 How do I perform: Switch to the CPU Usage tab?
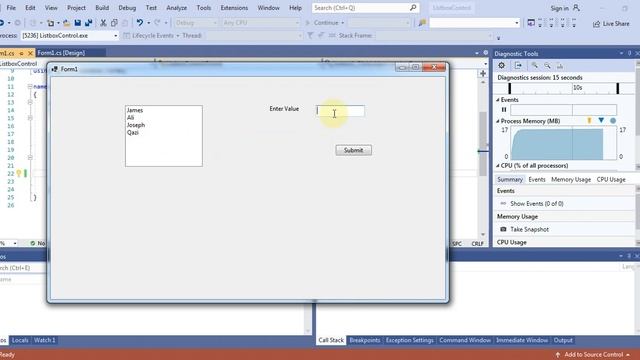611,180
